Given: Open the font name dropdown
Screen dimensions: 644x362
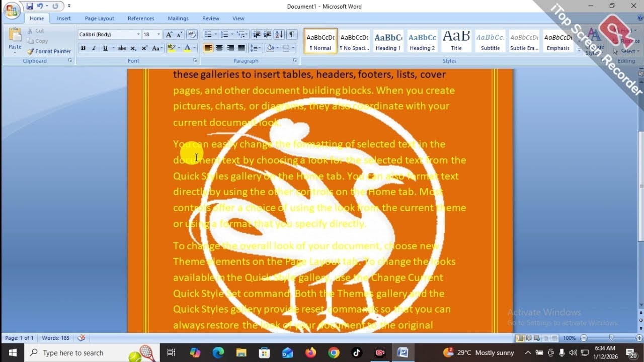Looking at the screenshot, I should coord(138,35).
